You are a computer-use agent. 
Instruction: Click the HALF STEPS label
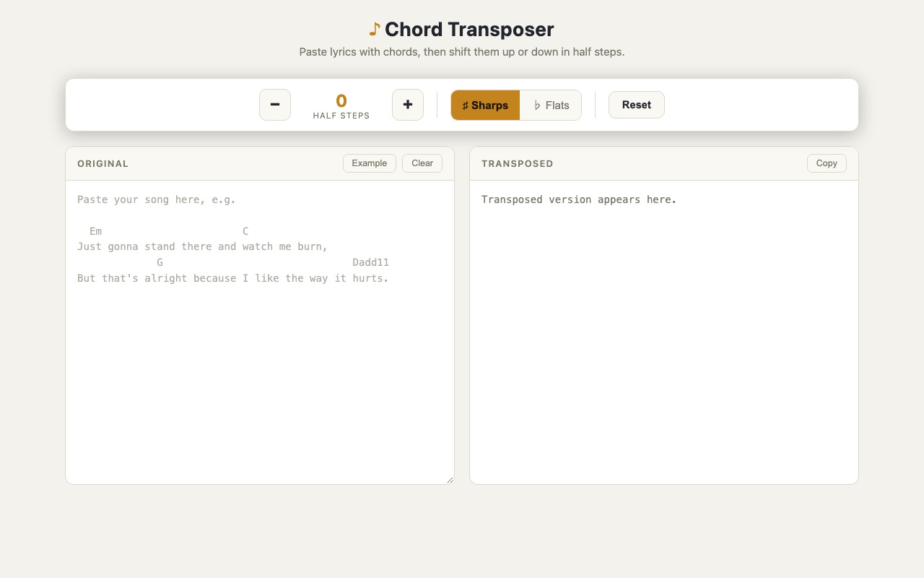(x=341, y=116)
